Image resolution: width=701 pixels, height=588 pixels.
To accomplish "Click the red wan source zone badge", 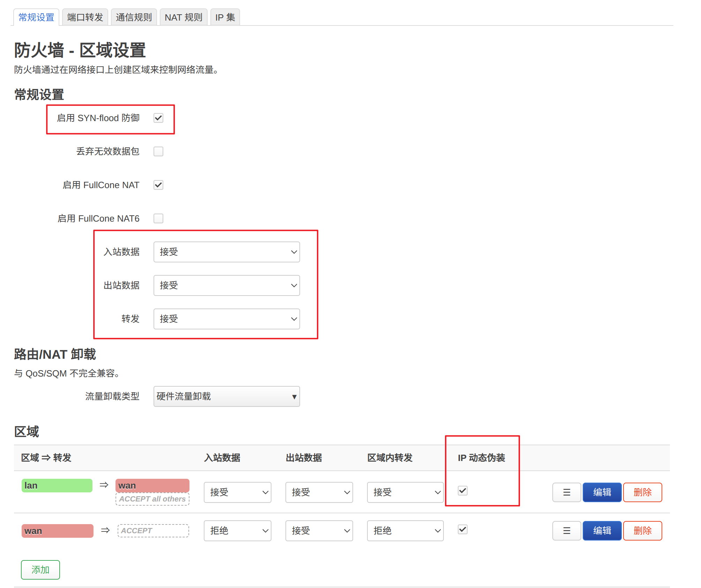I will pyautogui.click(x=57, y=531).
